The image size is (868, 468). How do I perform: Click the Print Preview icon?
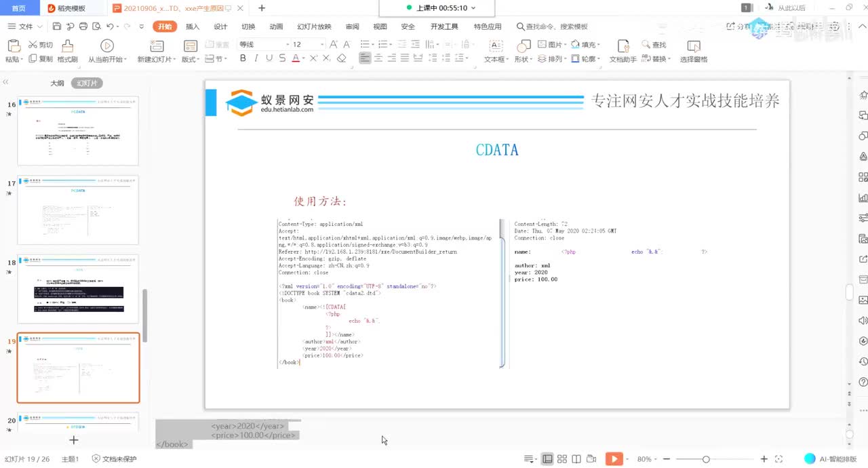pos(96,26)
